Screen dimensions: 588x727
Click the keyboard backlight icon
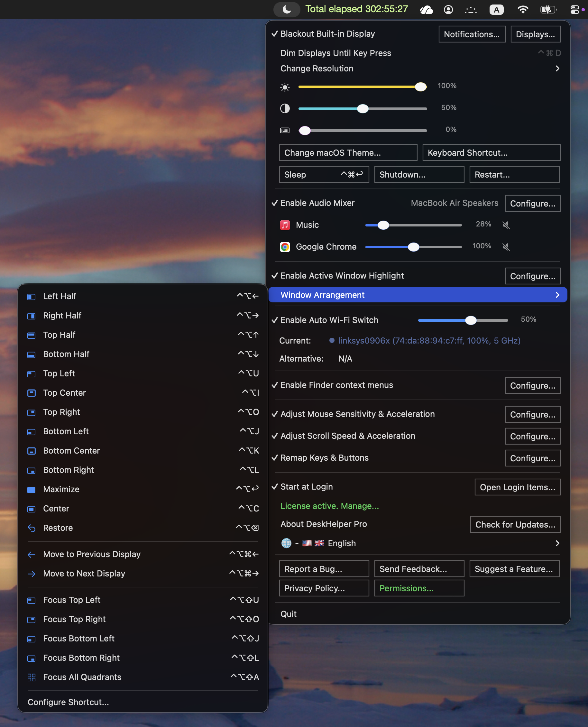pyautogui.click(x=285, y=130)
